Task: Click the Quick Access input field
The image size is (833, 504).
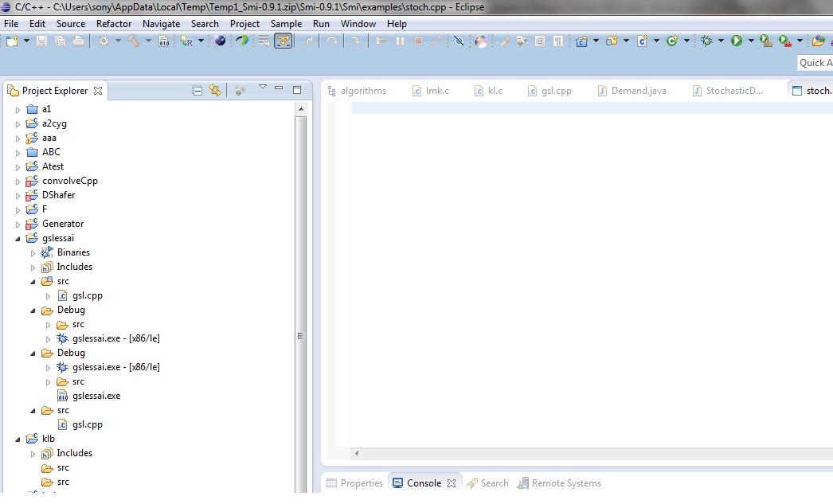Action: (x=815, y=63)
